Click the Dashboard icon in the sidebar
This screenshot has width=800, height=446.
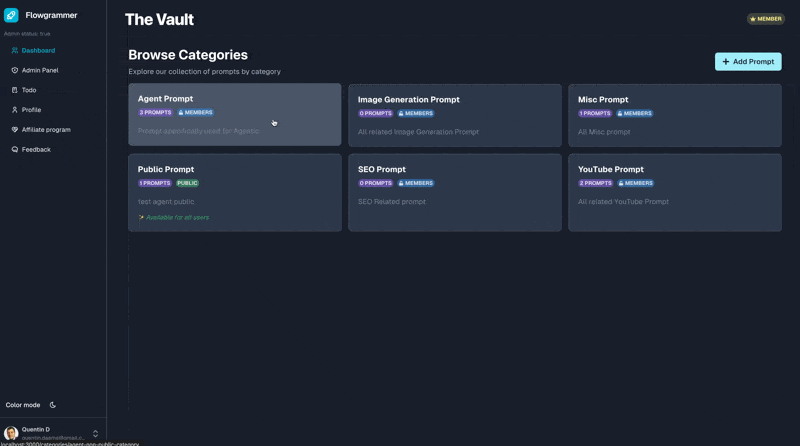pyautogui.click(x=15, y=51)
